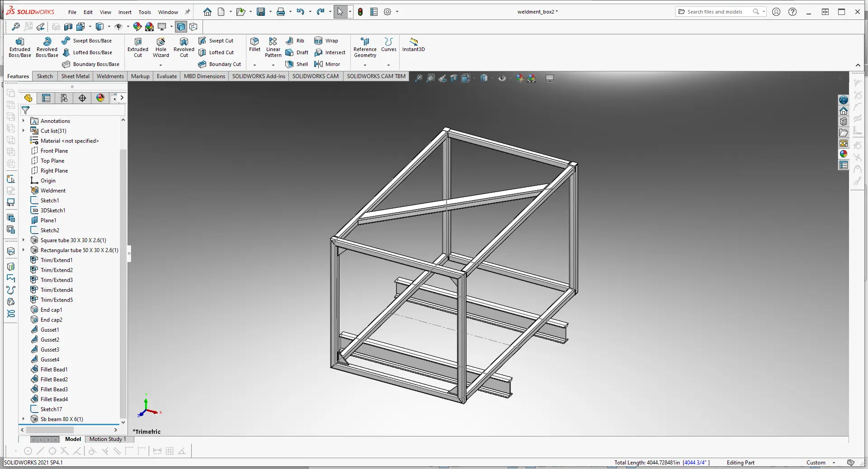868x469 pixels.
Task: Expand the Cut list(31) folder
Action: click(x=24, y=131)
